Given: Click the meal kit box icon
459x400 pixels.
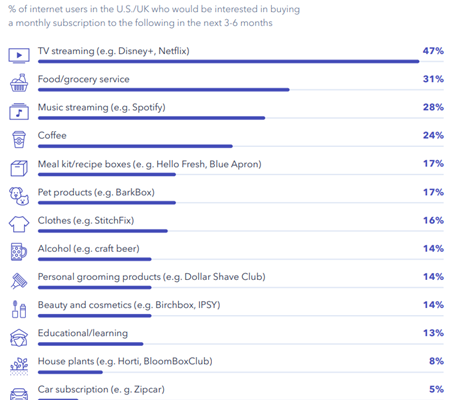Looking at the screenshot, I should pyautogui.click(x=19, y=168).
